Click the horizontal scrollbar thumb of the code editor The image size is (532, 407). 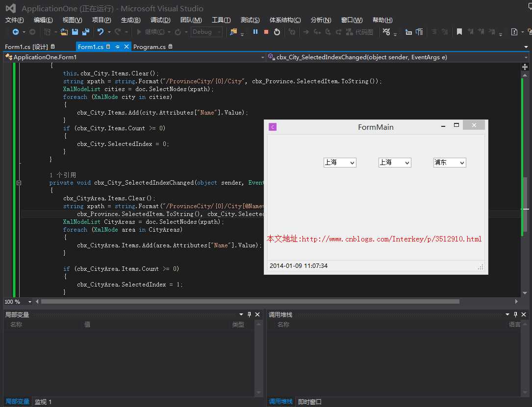(250, 301)
